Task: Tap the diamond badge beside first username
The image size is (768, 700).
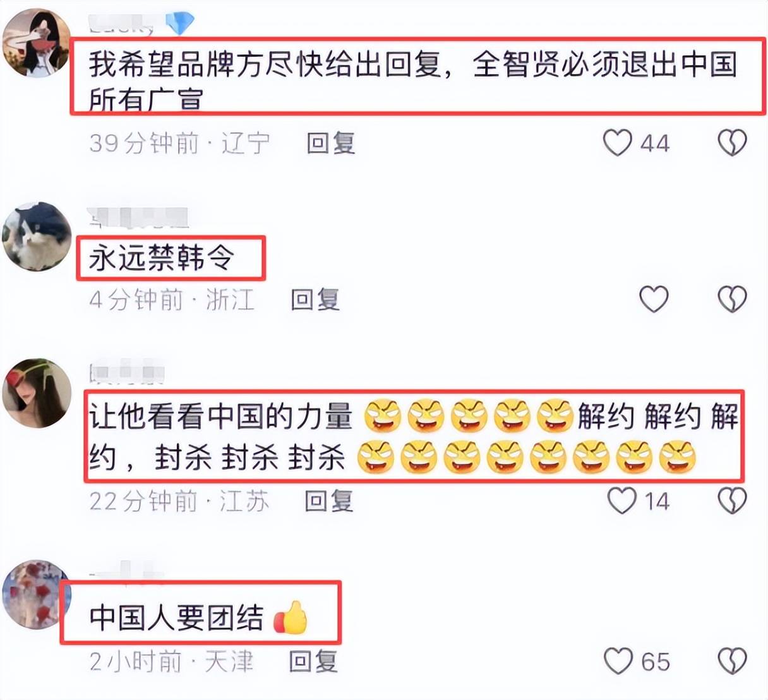Action: 179,24
